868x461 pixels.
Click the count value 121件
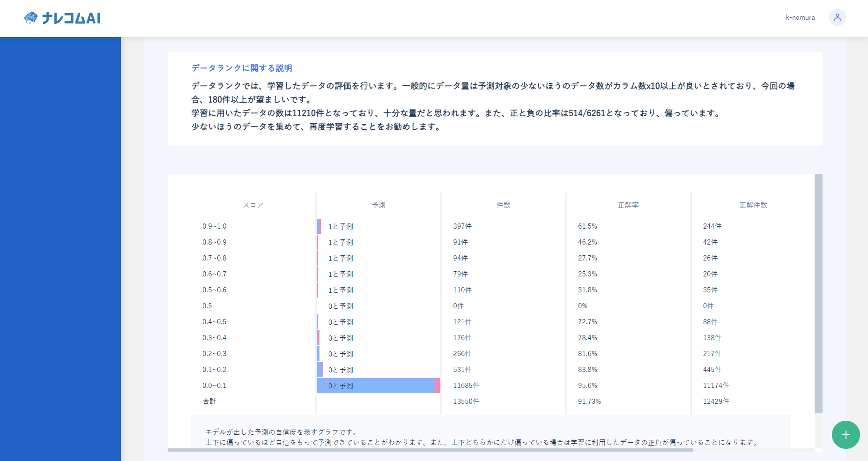[462, 322]
